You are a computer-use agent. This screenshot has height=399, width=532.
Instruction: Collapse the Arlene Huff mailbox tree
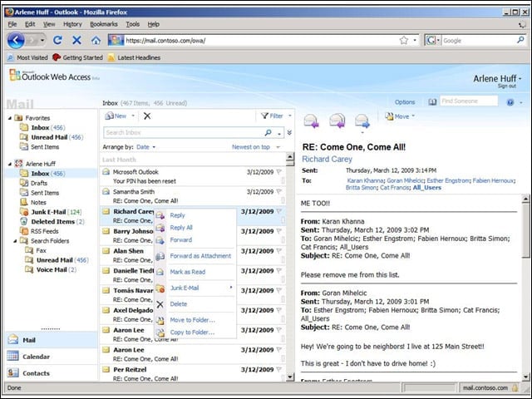click(10, 164)
